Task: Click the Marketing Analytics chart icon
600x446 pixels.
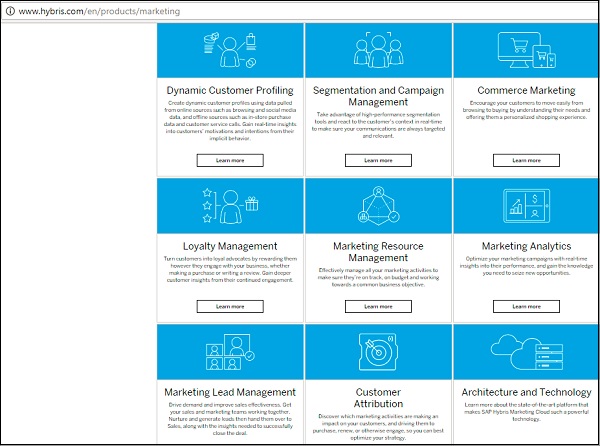Action: point(526,208)
